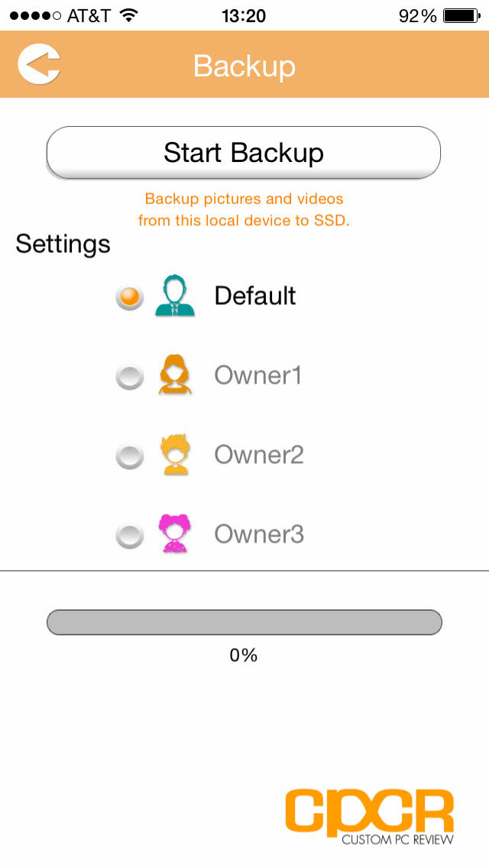Image resolution: width=489 pixels, height=868 pixels.
Task: Tap the Wi-Fi signal icon
Action: tap(129, 15)
